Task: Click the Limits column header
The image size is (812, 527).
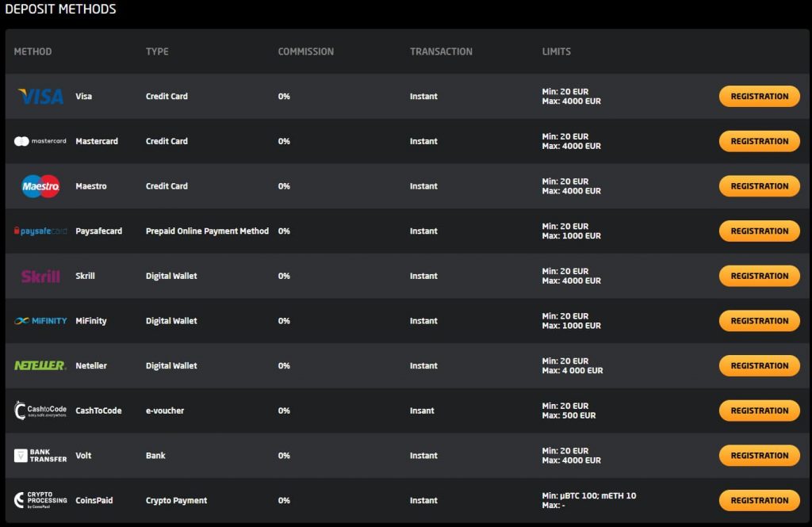Action: click(x=556, y=52)
